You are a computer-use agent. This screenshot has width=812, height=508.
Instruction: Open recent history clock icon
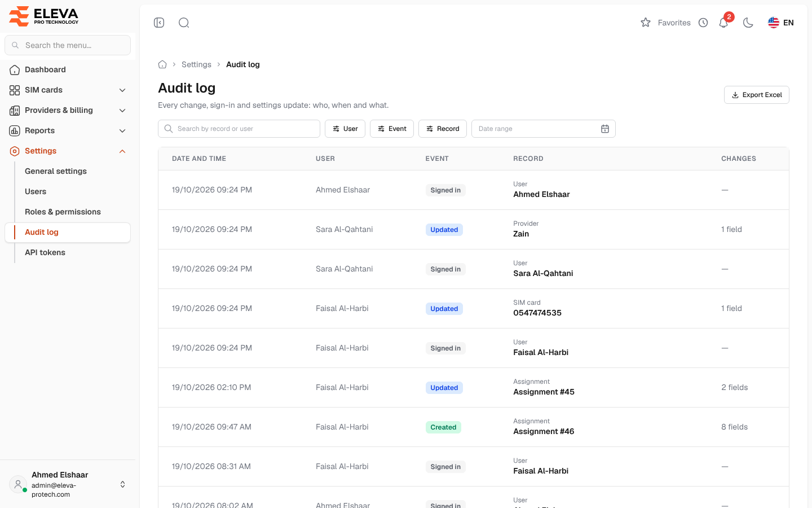point(703,23)
